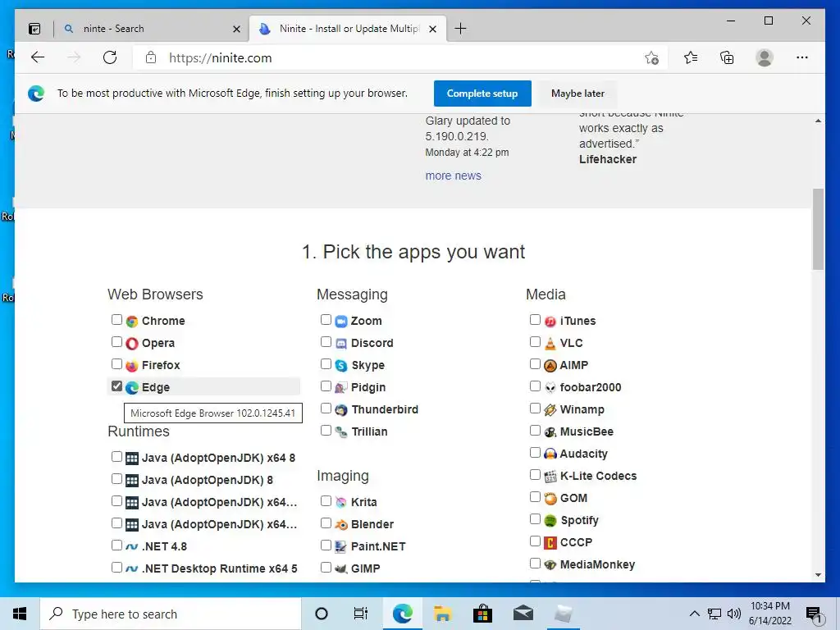The height and width of the screenshot is (630, 840).
Task: Click the CCCP icon
Action: 550,543
